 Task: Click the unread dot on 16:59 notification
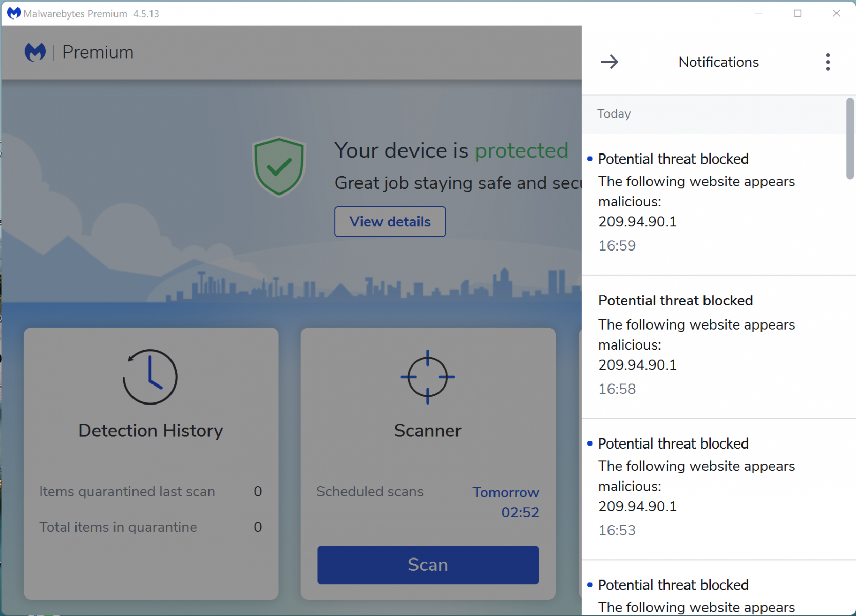pos(589,159)
